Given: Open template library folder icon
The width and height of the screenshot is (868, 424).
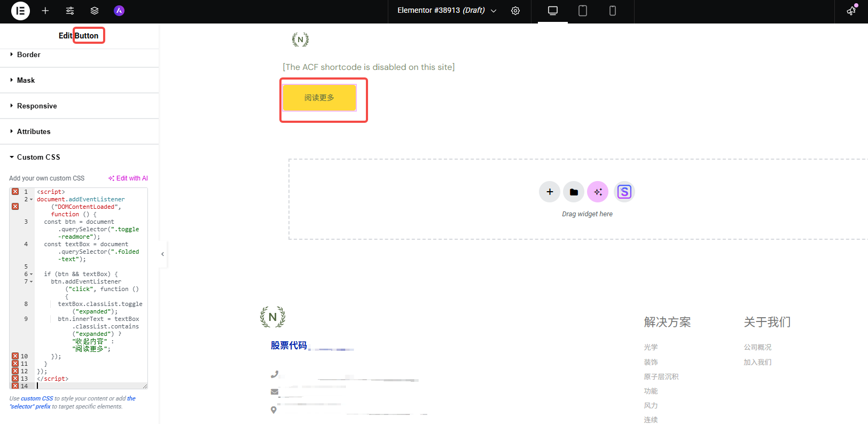Looking at the screenshot, I should pos(574,192).
